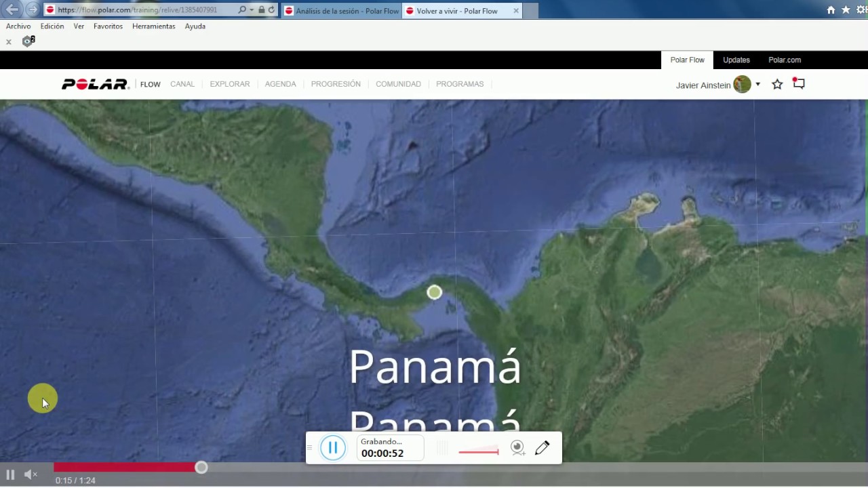Open the Polar.com top link

[785, 60]
